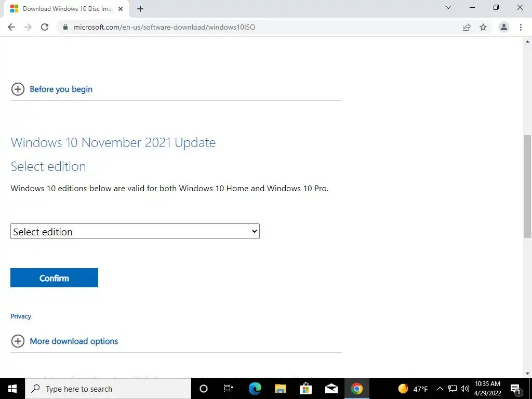Open the notification center icon
The image size is (532, 399).
click(516, 389)
